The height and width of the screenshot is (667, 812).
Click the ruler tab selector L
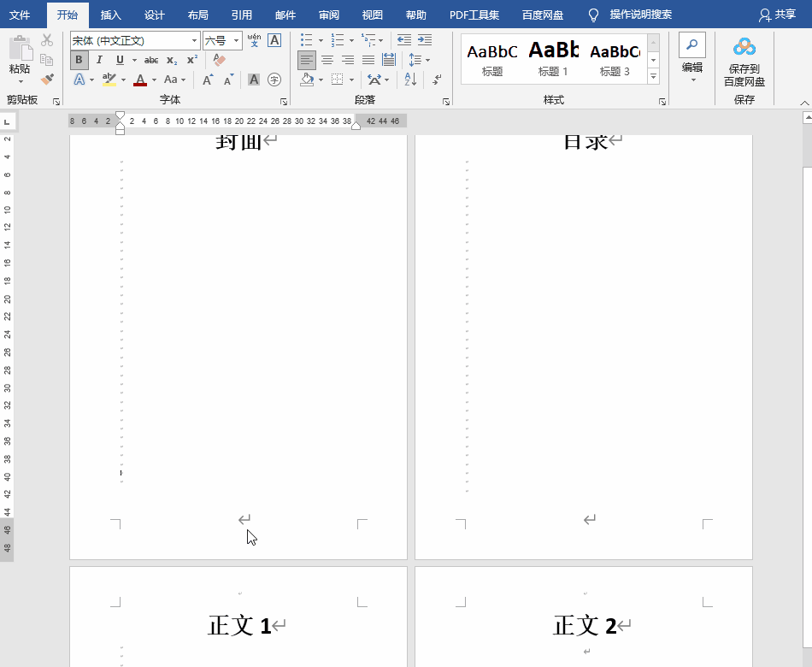(7, 121)
